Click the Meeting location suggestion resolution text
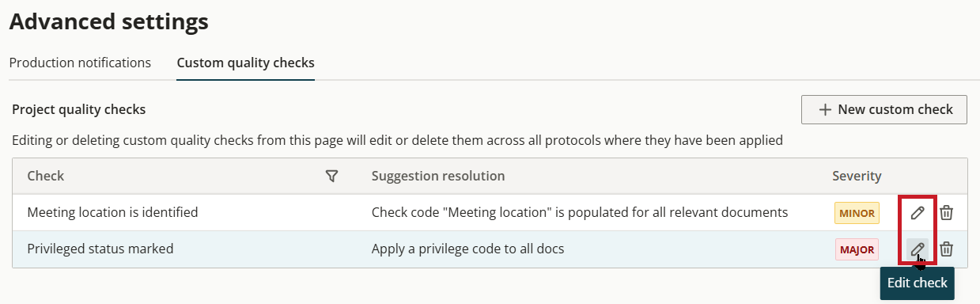Viewport: 980px width, 304px height. (580, 212)
